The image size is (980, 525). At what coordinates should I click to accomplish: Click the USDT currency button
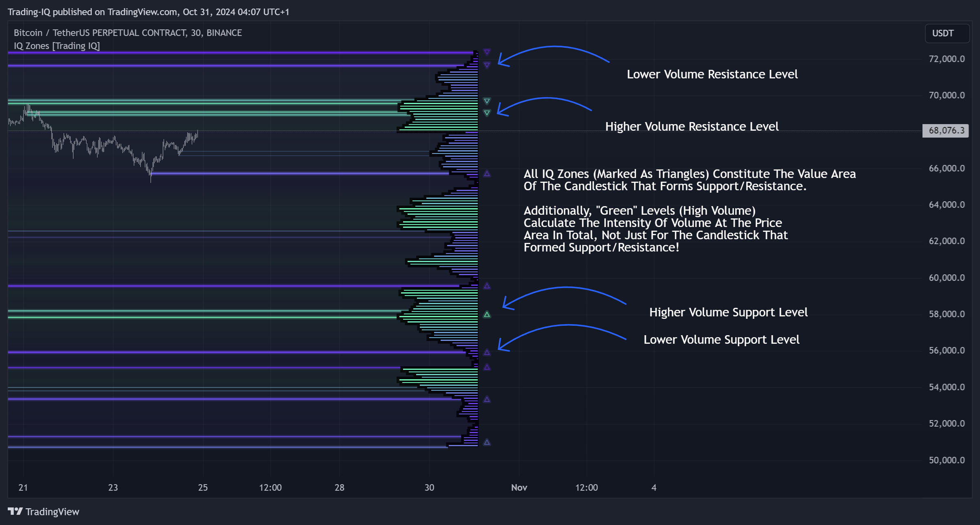tap(947, 33)
